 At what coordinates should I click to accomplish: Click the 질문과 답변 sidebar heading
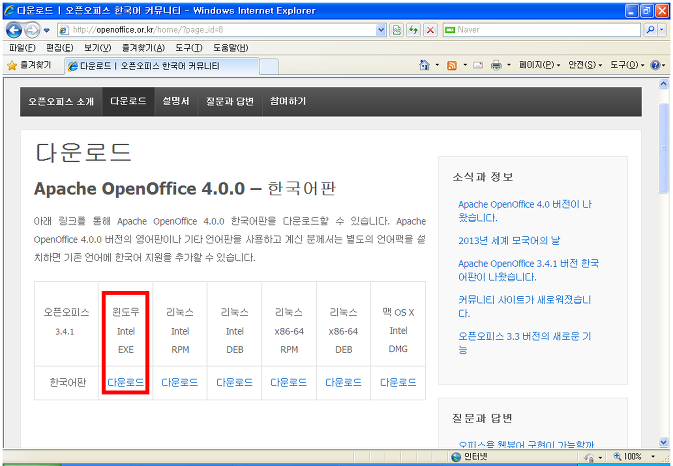[482, 418]
